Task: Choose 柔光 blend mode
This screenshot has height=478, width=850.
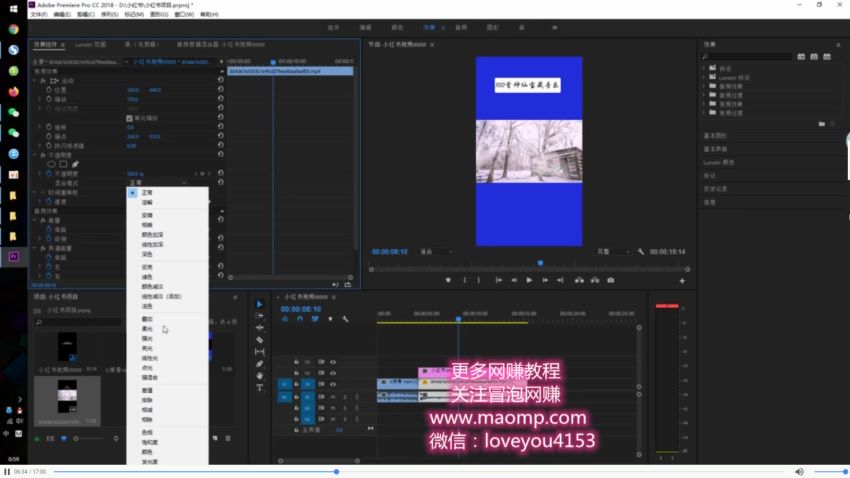Action: [x=147, y=329]
